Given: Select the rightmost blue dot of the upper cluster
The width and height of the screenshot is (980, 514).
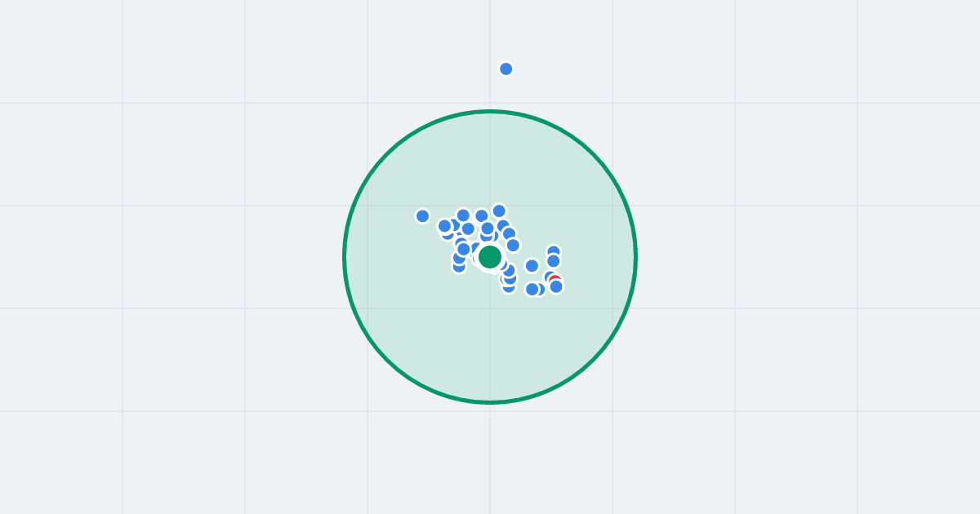Looking at the screenshot, I should [513, 245].
